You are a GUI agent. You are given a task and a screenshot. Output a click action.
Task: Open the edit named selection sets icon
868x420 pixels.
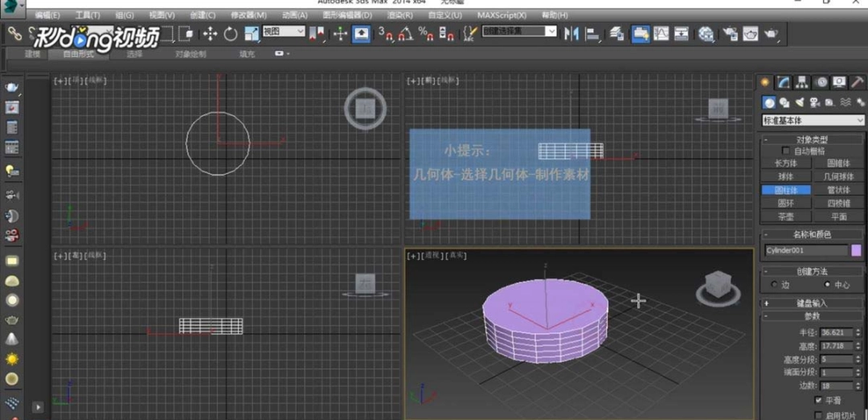[470, 35]
